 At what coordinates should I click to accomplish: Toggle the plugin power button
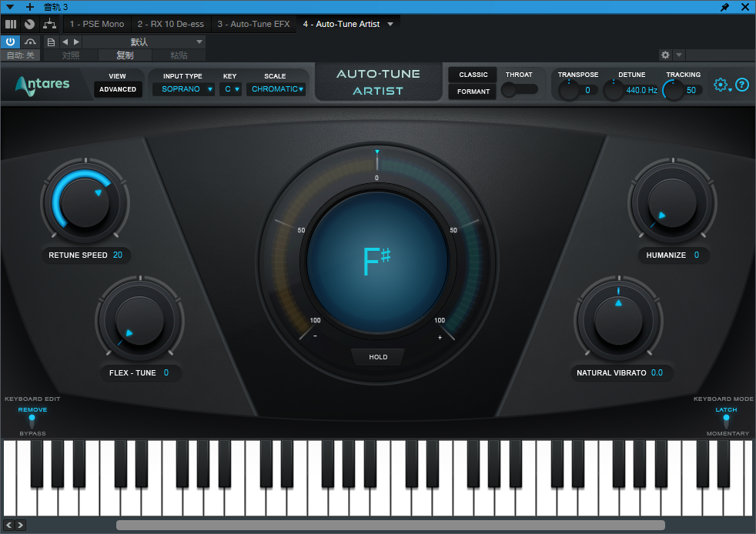[x=10, y=42]
